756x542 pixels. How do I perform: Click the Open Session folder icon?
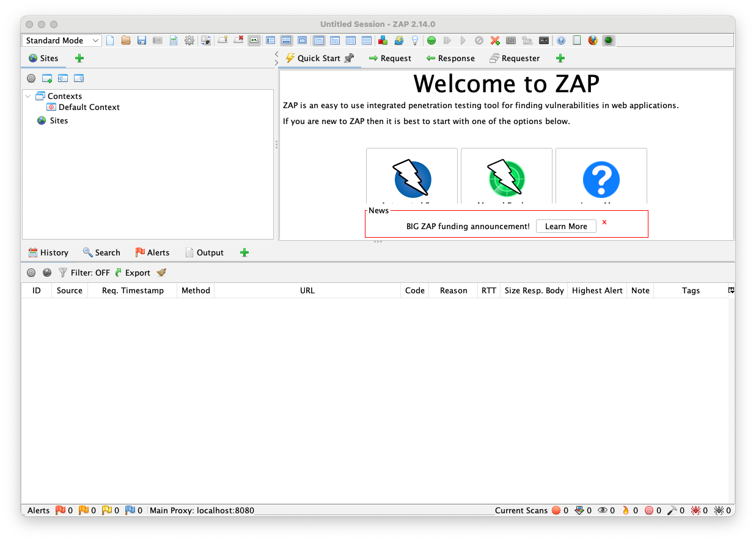pyautogui.click(x=126, y=41)
